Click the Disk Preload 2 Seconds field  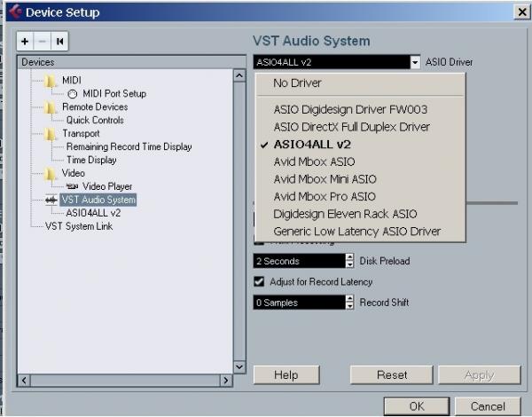coord(300,261)
